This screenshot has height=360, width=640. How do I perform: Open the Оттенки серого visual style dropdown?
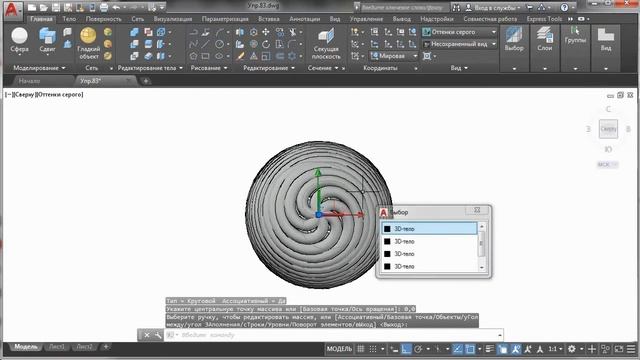pos(460,32)
